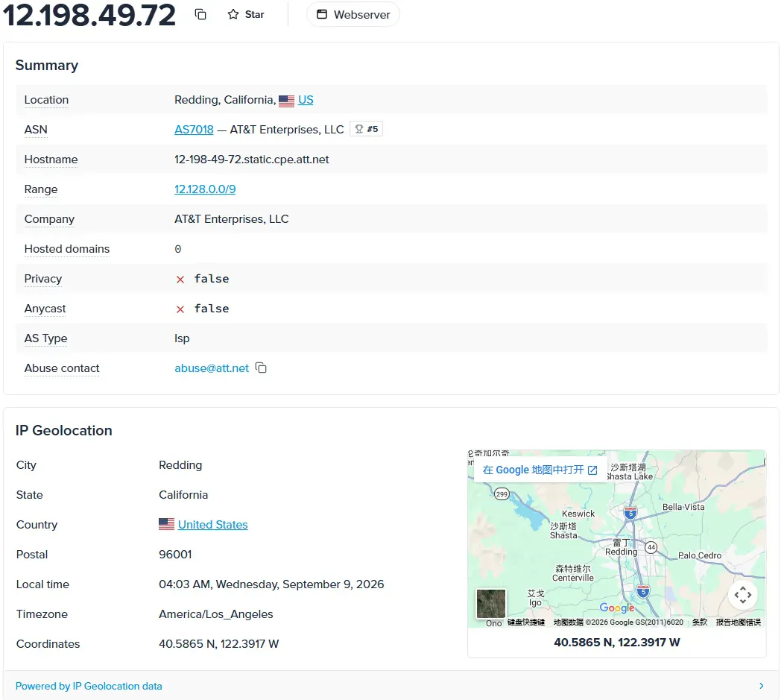Click keyboard shortcuts on map footer
The width and height of the screenshot is (784, 700).
coord(526,622)
